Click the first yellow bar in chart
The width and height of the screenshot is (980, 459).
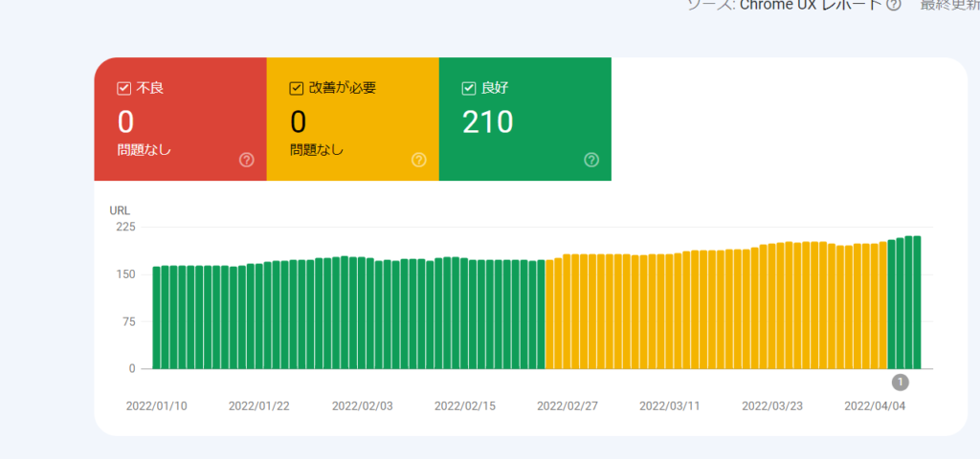tap(549, 314)
